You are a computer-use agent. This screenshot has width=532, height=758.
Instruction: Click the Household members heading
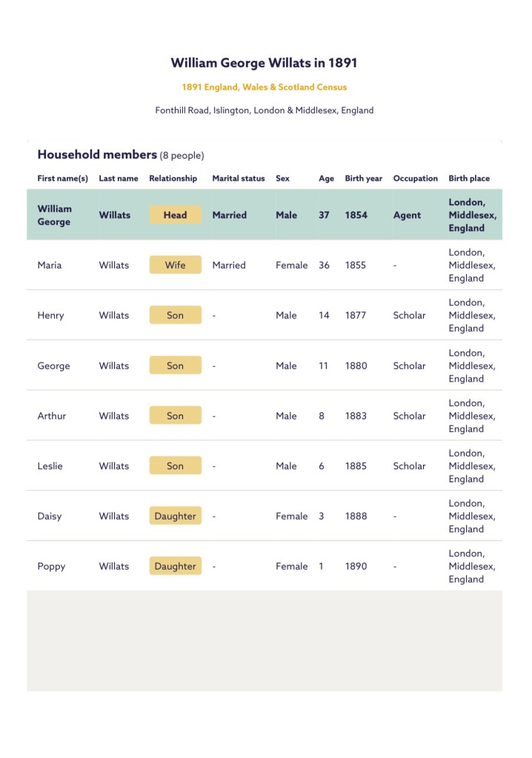pyautogui.click(x=97, y=155)
